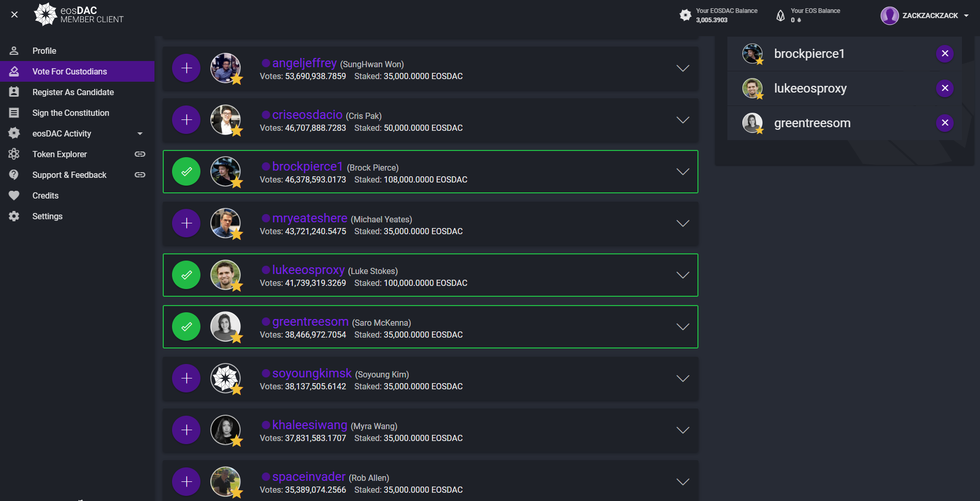980x501 pixels.
Task: Add angeljeffrey to your votes
Action: pyautogui.click(x=186, y=68)
